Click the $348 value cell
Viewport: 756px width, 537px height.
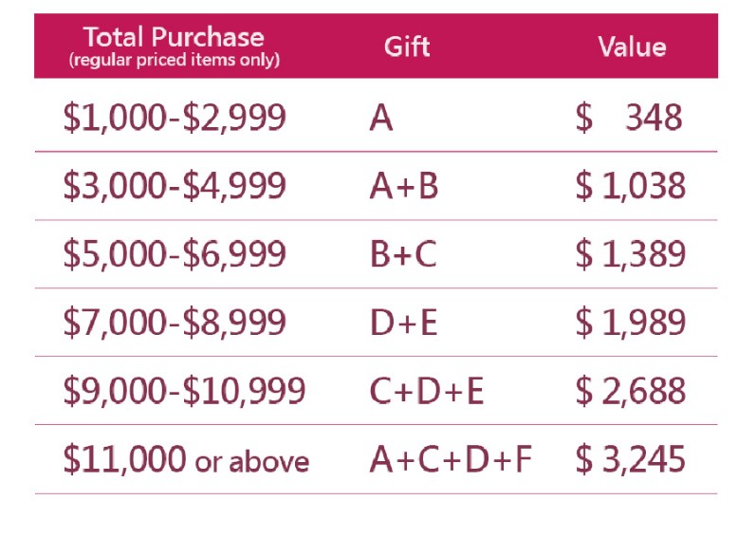(x=629, y=118)
